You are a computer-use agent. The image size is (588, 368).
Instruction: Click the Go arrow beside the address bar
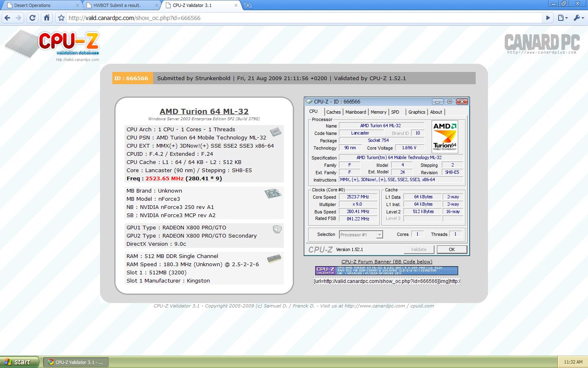point(548,18)
